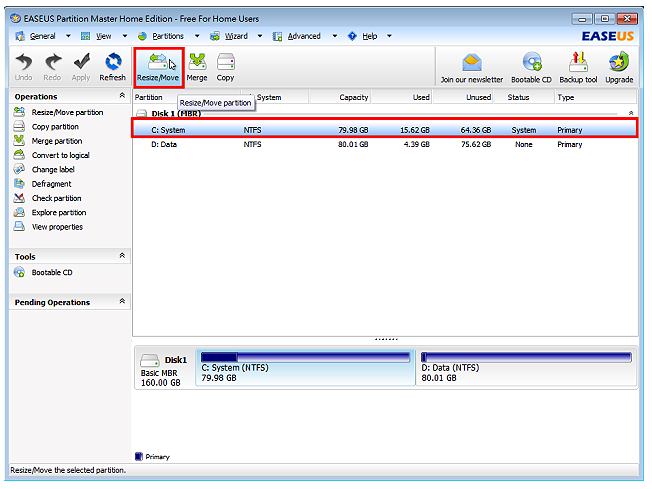Click the Disk1 Basic MBR drive icon
This screenshot has height=489, width=652.
tap(149, 360)
